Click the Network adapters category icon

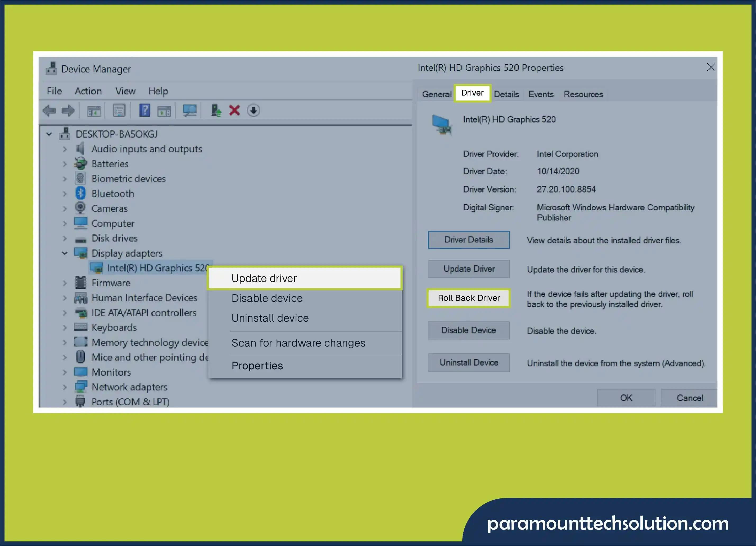tap(80, 387)
